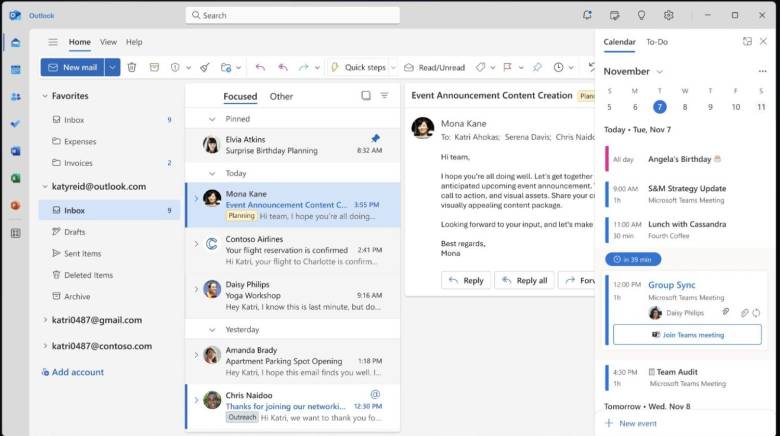This screenshot has width=780, height=436.
Task: Open the Drafts folder
Action: point(109,232)
